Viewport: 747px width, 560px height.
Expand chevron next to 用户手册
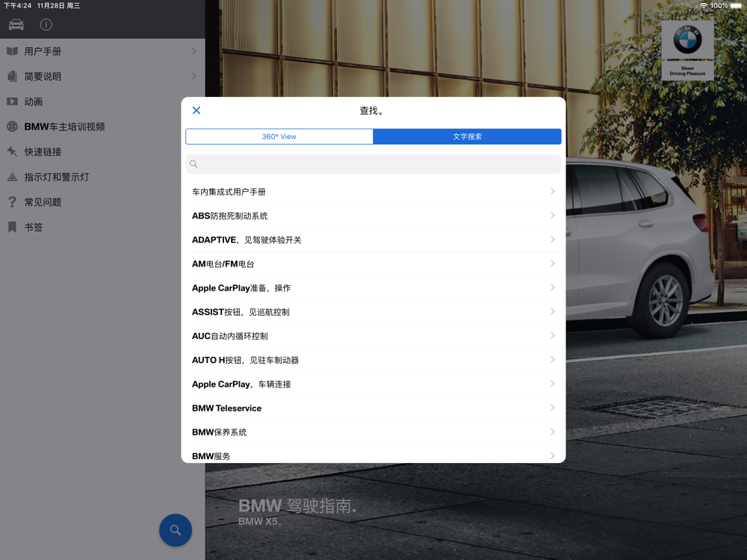pos(194,51)
